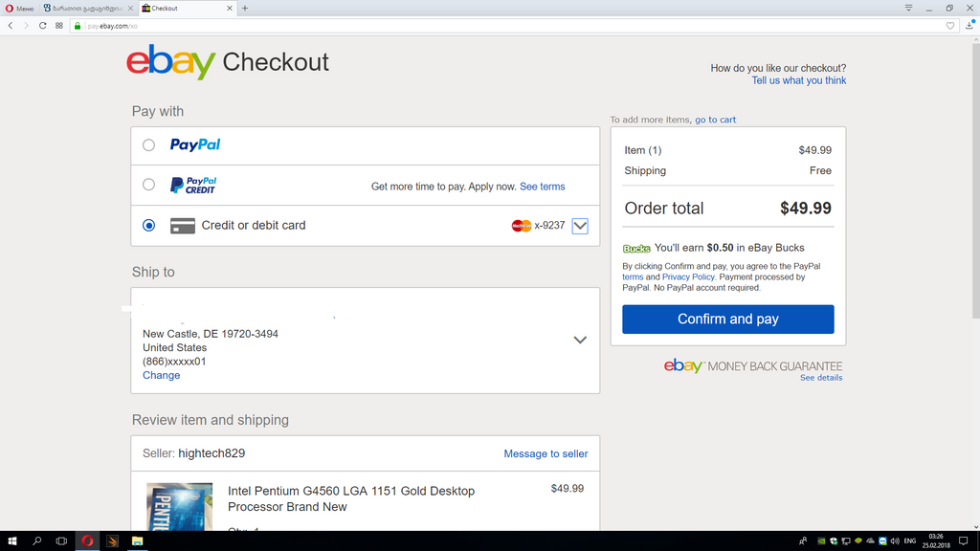The image size is (980, 551).
Task: Open the downloads icon in the browser toolbar
Action: click(x=969, y=26)
